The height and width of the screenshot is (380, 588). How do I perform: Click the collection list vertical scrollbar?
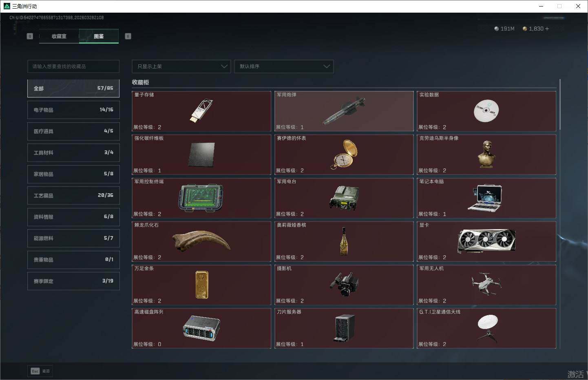click(x=560, y=105)
